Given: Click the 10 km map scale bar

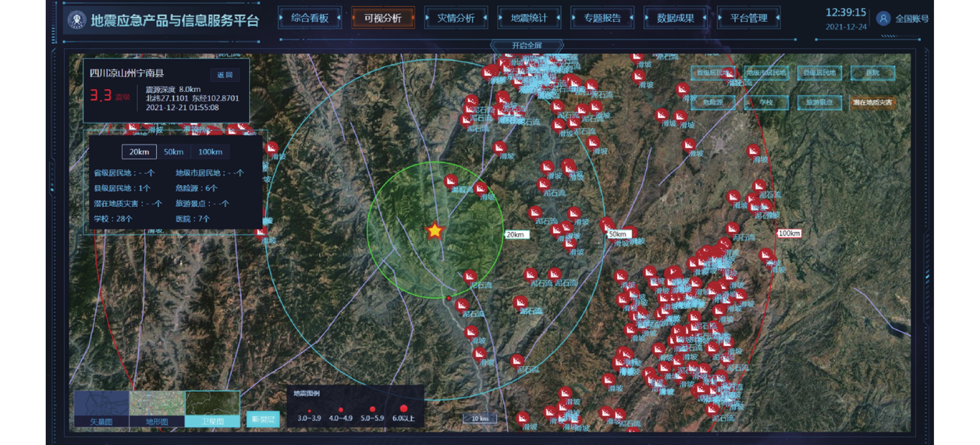Looking at the screenshot, I should 480,418.
